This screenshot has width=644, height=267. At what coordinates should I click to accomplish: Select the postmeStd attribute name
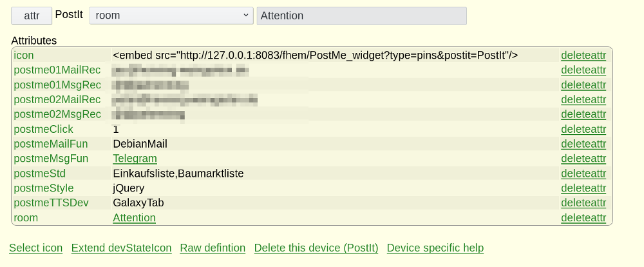click(40, 173)
